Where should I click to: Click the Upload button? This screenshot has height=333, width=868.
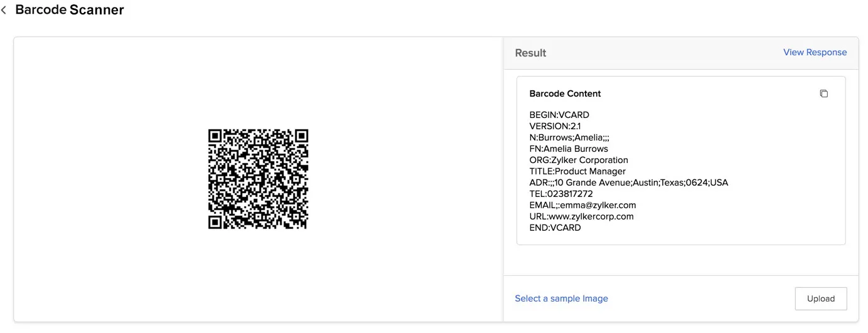click(x=820, y=299)
